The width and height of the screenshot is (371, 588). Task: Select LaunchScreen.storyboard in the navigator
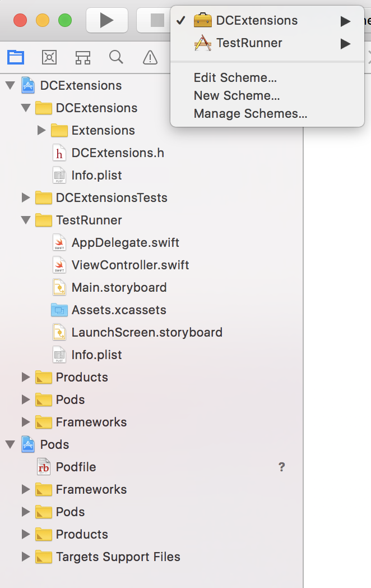147,333
